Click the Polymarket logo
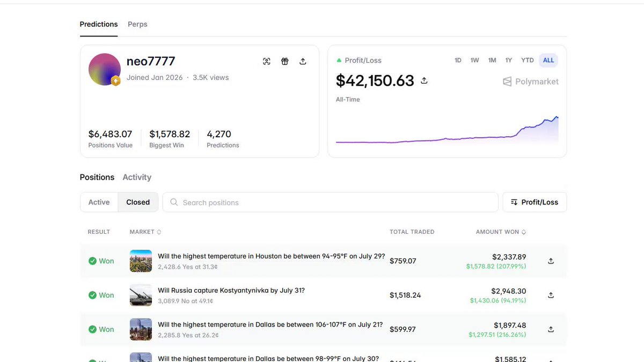This screenshot has height=362, width=644. [531, 82]
